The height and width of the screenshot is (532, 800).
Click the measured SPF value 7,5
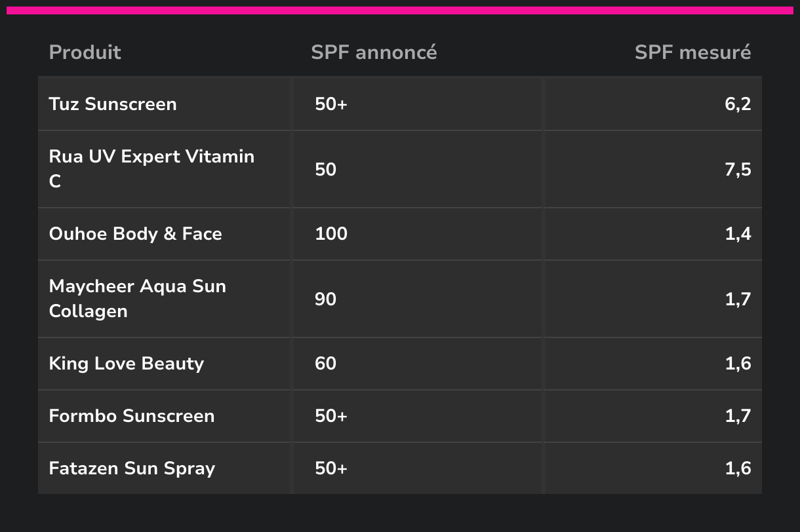click(x=738, y=169)
